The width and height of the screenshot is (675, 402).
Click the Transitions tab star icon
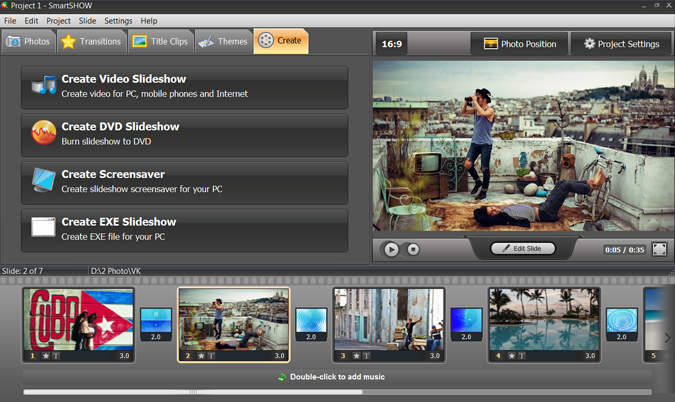pyautogui.click(x=68, y=41)
